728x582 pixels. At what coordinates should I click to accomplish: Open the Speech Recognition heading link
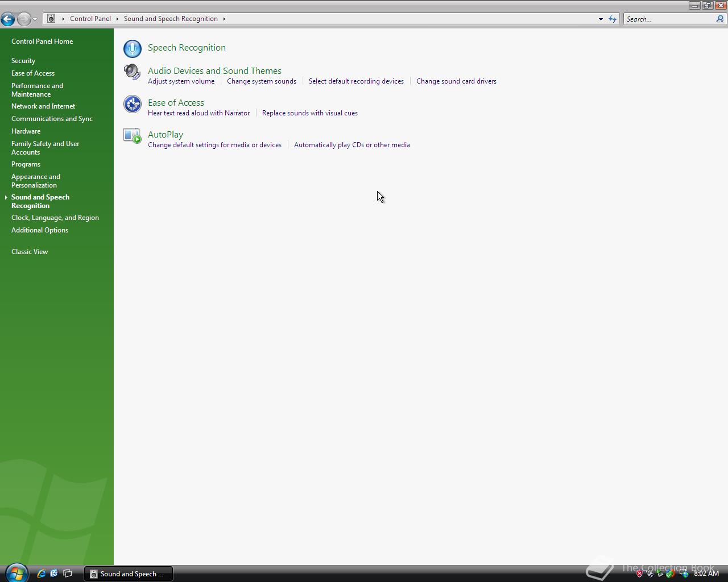tap(187, 48)
